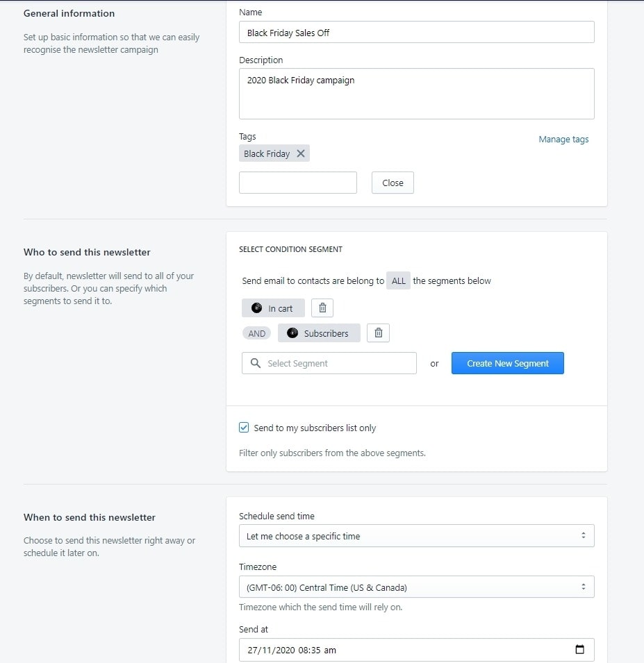Click the search magnifier in Select Segment
The height and width of the screenshot is (663, 644).
coord(256,363)
